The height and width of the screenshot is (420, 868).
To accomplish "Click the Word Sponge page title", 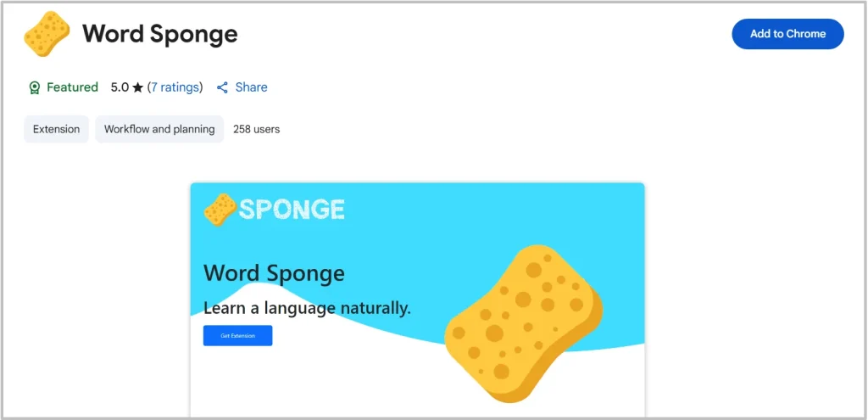I will click(x=159, y=34).
